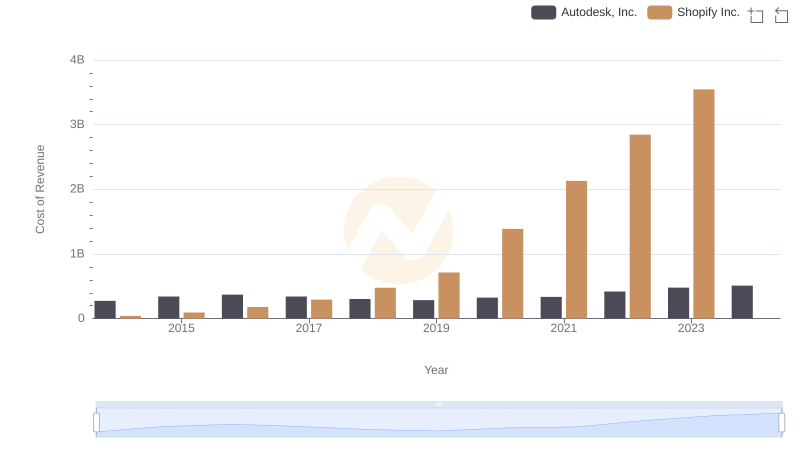Grab the left handle of the zoom slider
The width and height of the screenshot is (800, 461).
coord(96,422)
